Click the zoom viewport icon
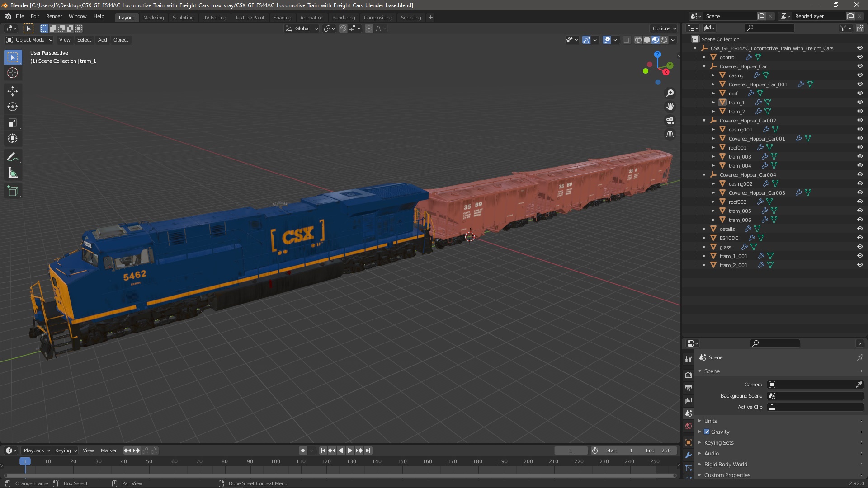This screenshot has height=488, width=868. click(670, 93)
